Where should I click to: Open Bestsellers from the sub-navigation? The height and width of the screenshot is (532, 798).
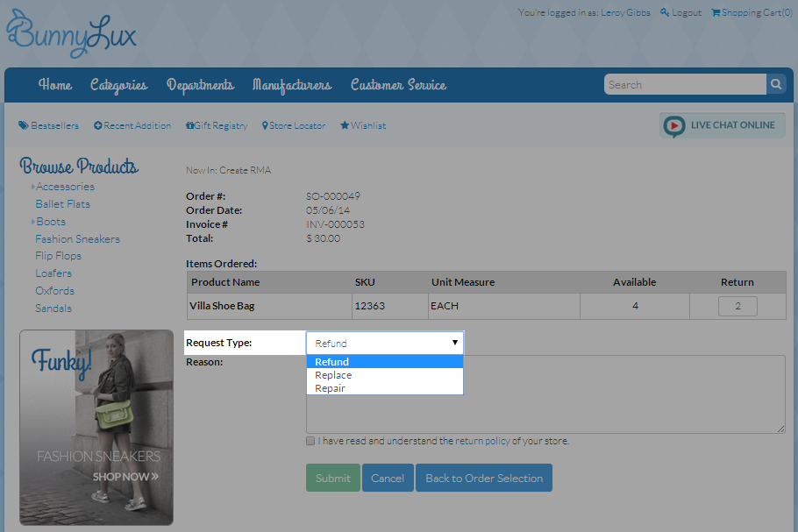point(49,125)
